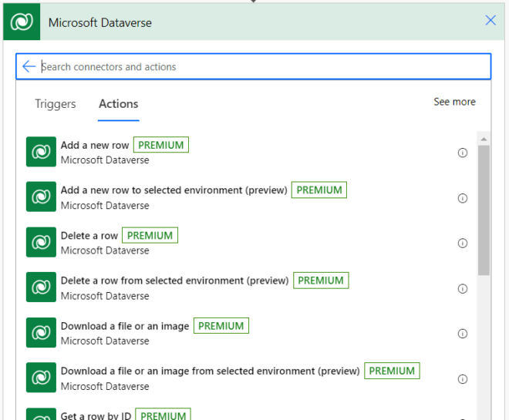Choose Download a file or an image action
The width and height of the screenshot is (509, 420).
pos(125,326)
